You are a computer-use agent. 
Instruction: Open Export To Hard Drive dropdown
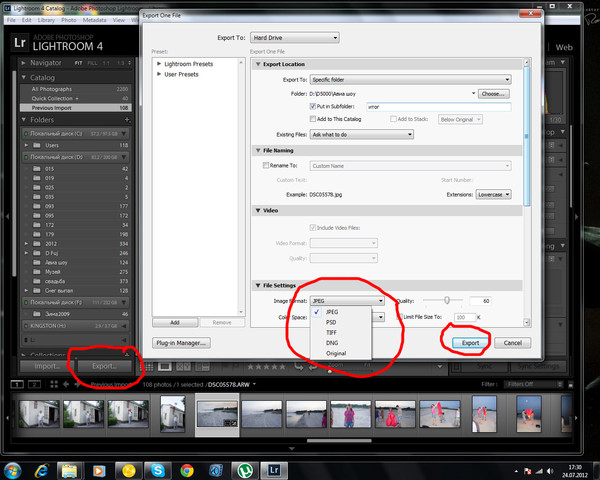295,38
